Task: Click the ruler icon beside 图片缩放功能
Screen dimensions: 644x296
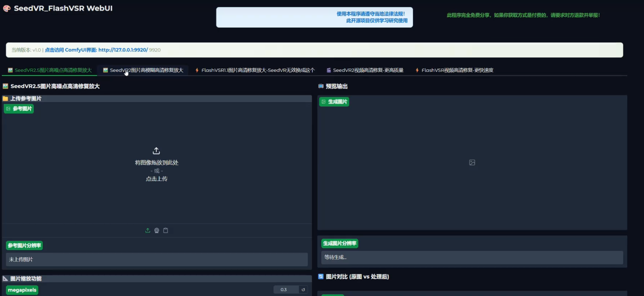Action: 5,278
